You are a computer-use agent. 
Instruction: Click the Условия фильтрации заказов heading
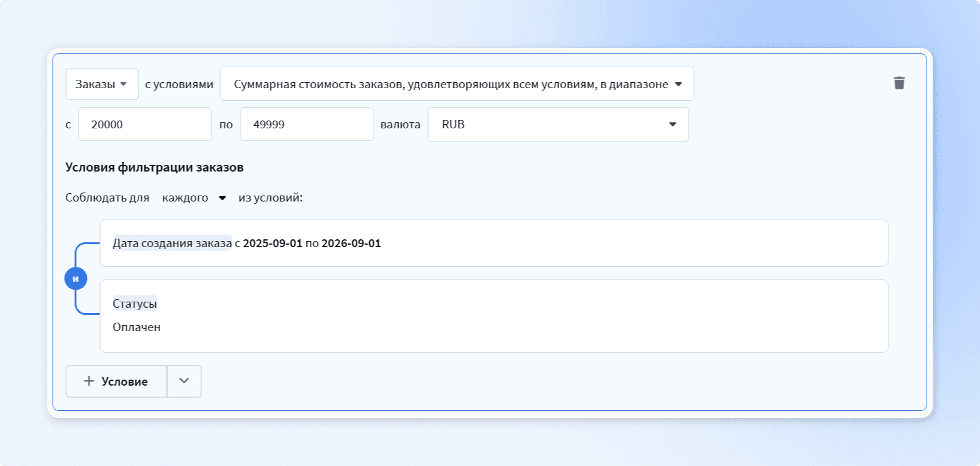155,167
